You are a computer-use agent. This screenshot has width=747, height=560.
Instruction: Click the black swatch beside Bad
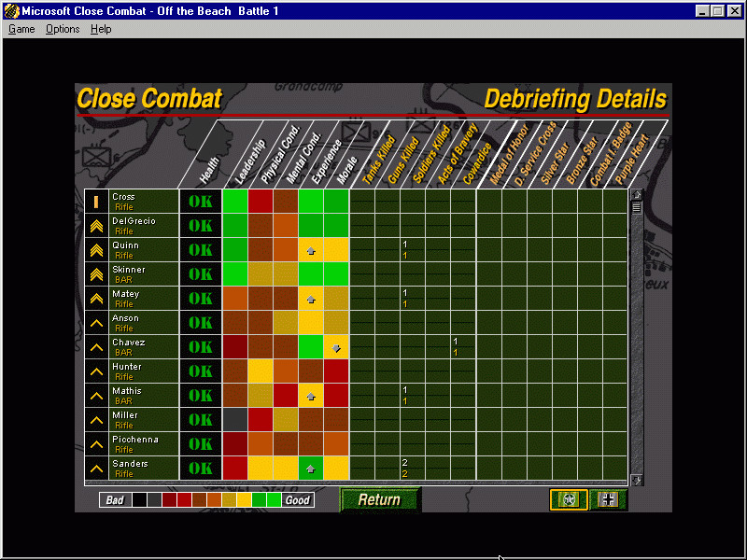pyautogui.click(x=139, y=500)
